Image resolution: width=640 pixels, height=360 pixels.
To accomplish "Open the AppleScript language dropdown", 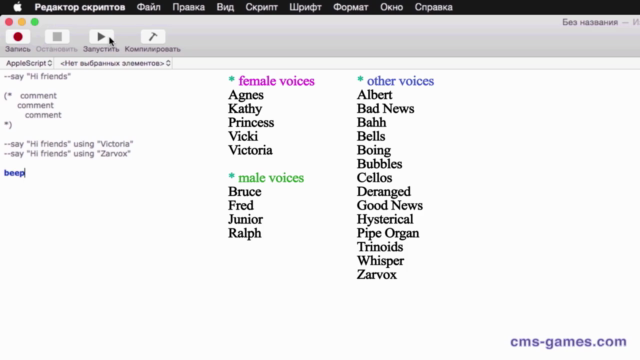I will (29, 63).
